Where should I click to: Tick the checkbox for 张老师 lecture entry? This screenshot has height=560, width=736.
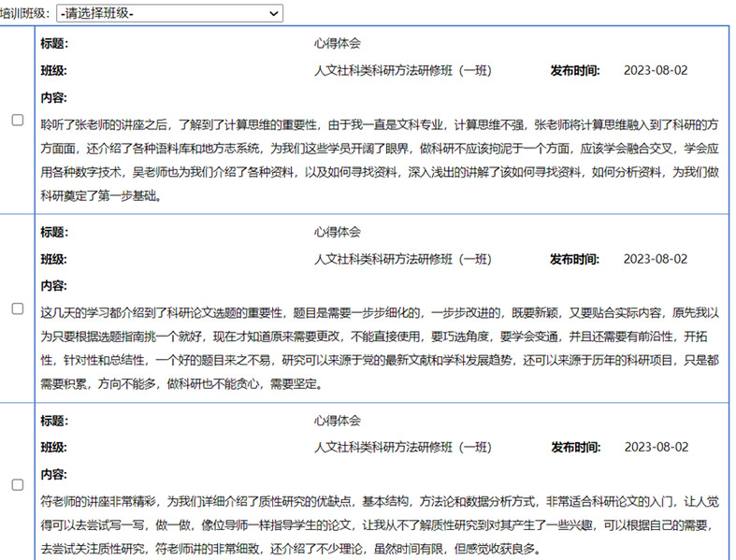tap(17, 120)
